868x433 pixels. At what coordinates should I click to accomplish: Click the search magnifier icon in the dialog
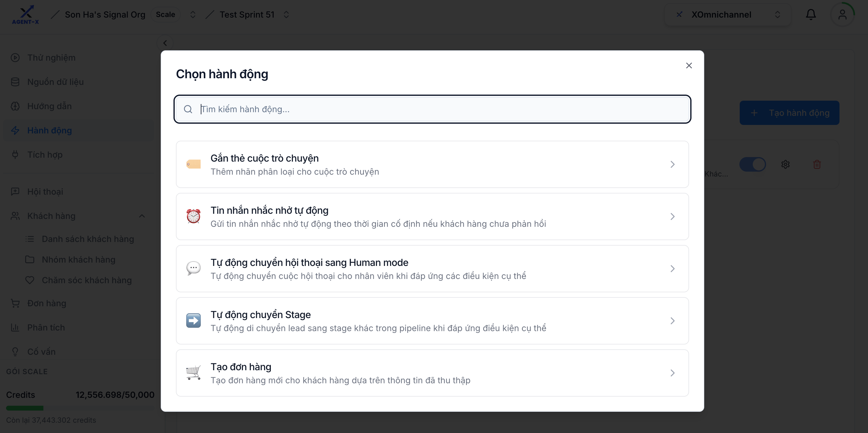188,109
